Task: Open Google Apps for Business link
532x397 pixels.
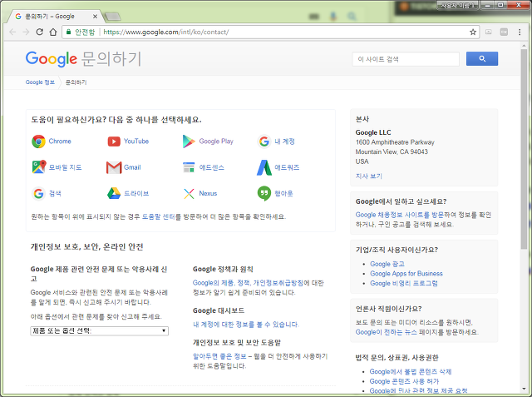Action: pyautogui.click(x=406, y=273)
